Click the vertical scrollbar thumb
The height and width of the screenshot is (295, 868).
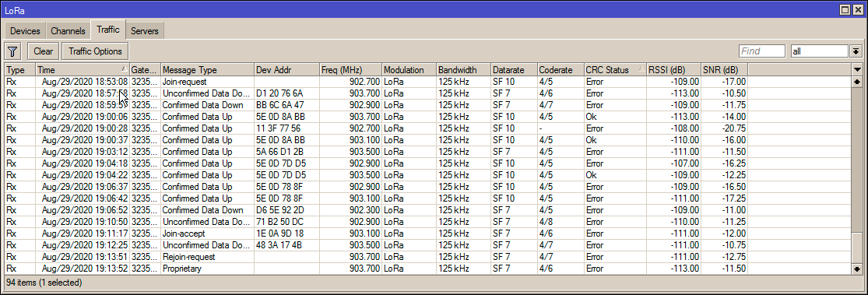[857, 248]
